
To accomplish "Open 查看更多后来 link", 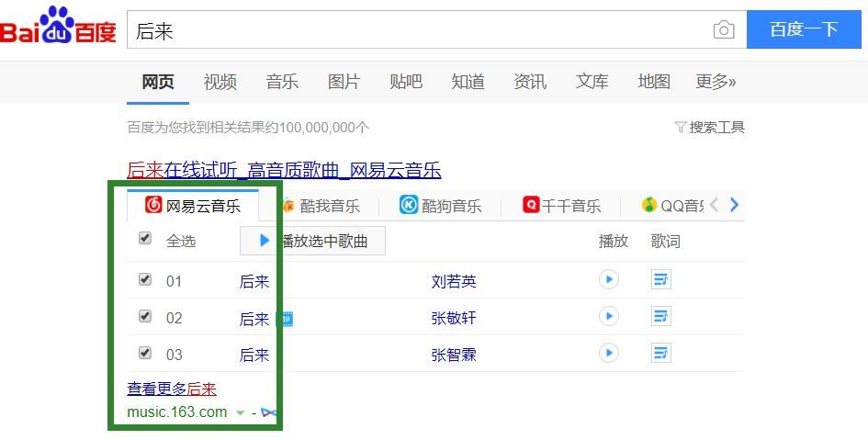I will 172,389.
